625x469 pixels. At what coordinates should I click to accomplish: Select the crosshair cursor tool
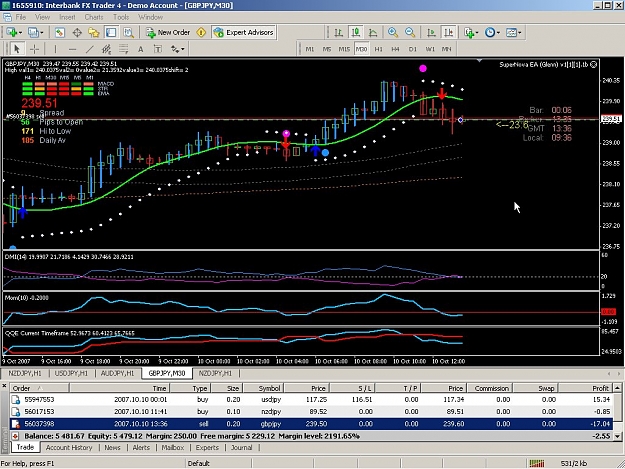pos(35,49)
